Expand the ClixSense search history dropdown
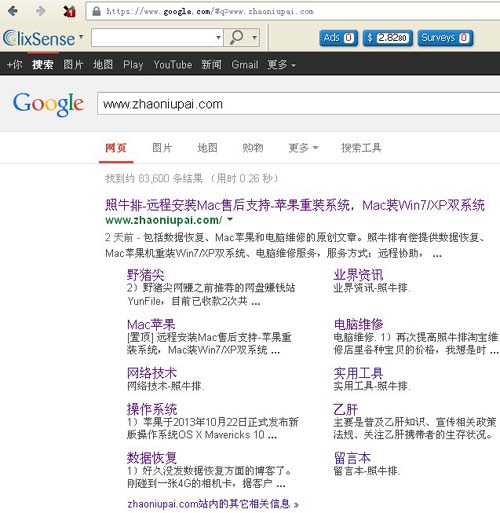Viewport: 500px width, 513px height. (x=219, y=37)
